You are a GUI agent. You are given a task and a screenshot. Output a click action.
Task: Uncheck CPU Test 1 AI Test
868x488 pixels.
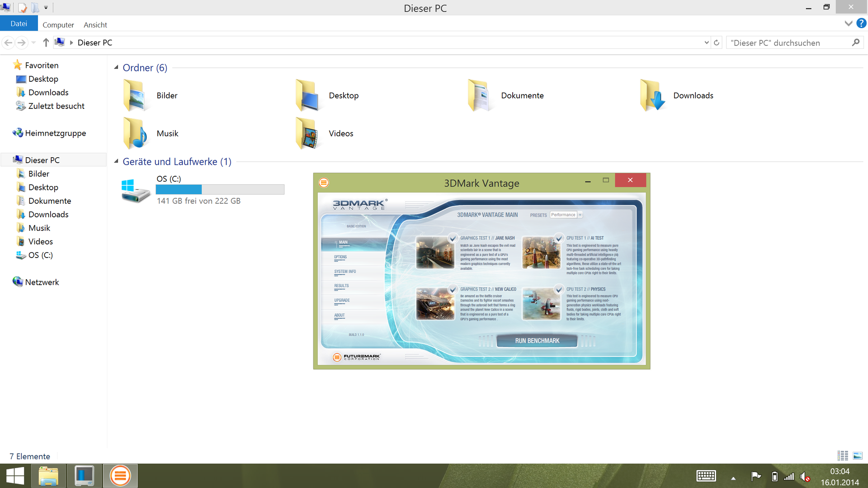click(x=559, y=238)
